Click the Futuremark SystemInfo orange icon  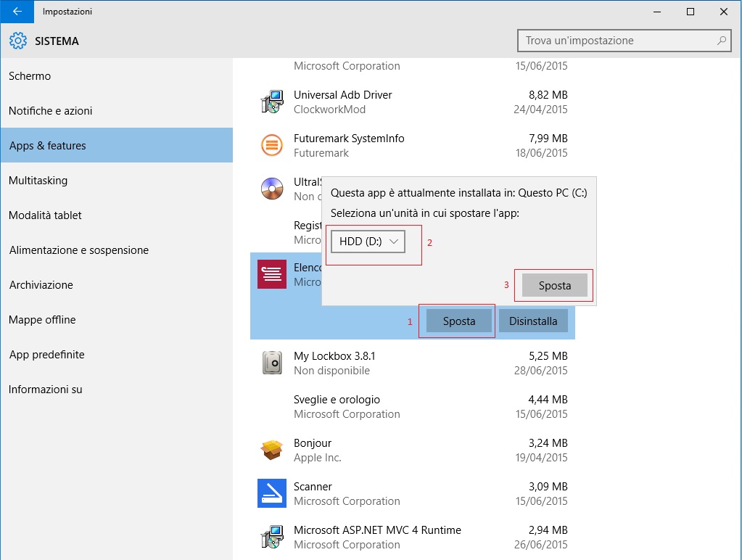coord(272,146)
